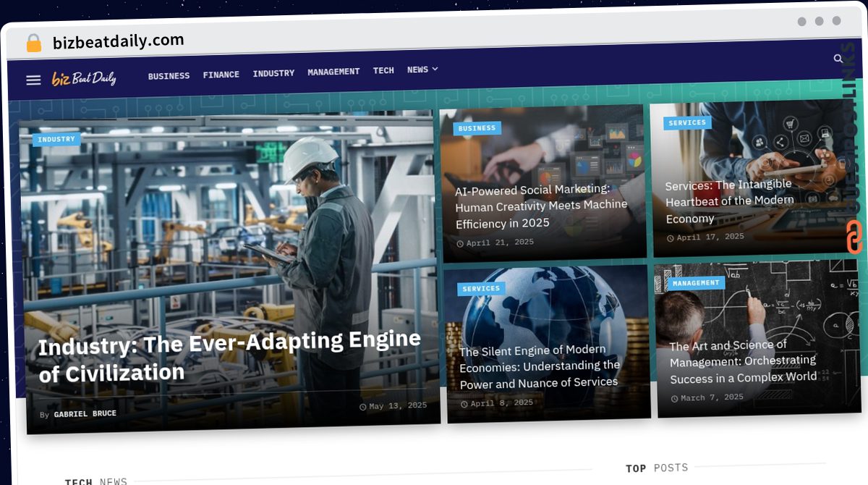Viewport: 868px width, 485px height.
Task: Open The Art and Science of Management
Action: (743, 362)
